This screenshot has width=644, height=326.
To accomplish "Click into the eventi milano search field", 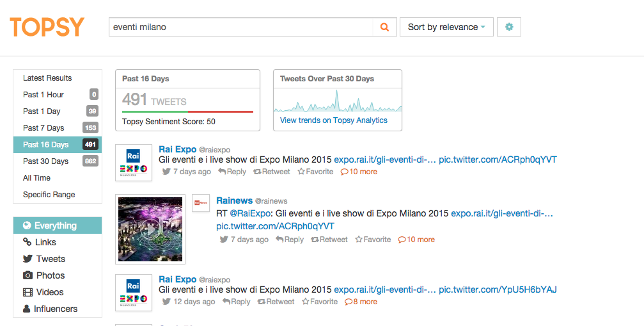I will tap(240, 27).
